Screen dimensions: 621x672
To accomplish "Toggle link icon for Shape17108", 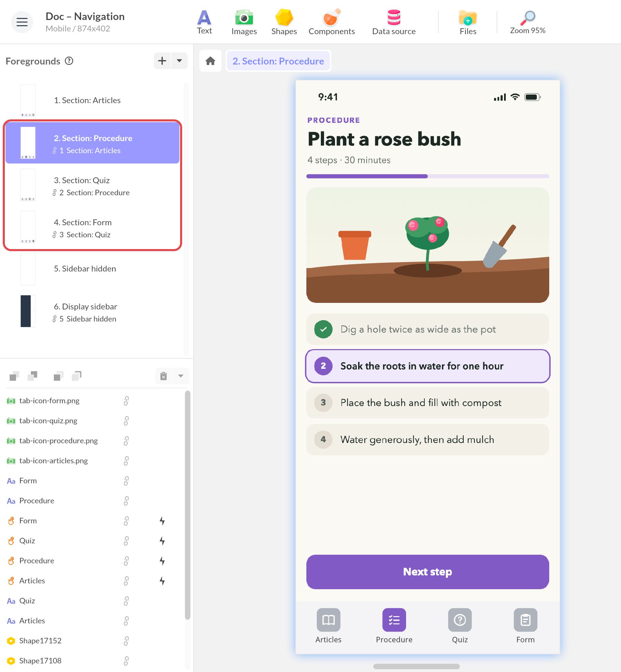I will click(x=126, y=661).
